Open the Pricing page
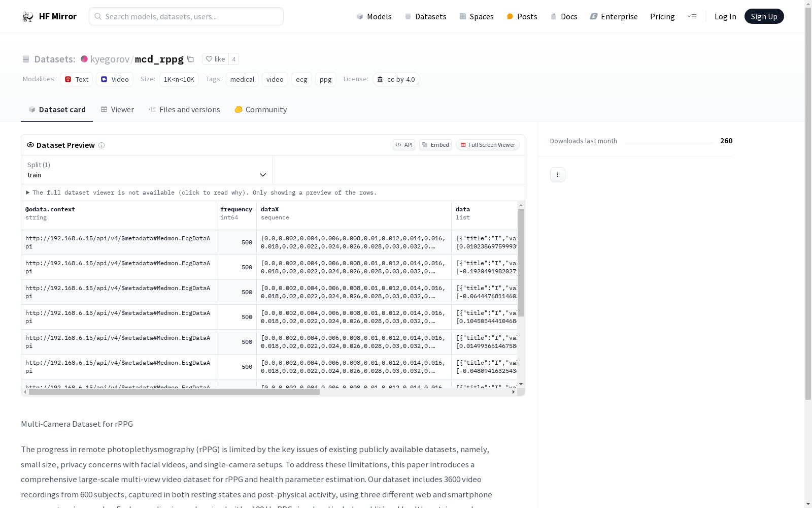Screen dimensions: 812x508 coord(662,16)
